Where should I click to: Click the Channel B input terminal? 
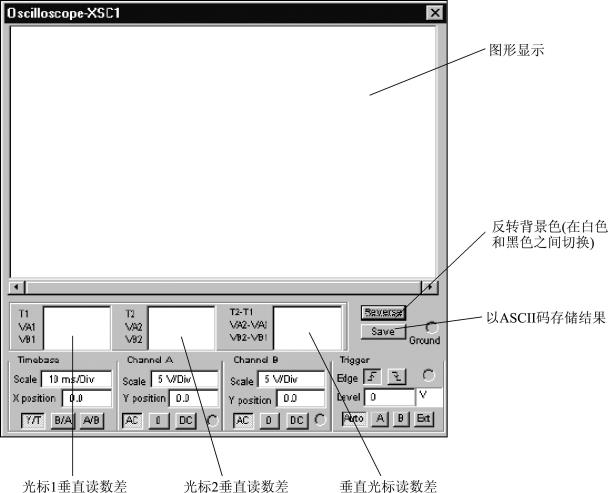pos(320,419)
